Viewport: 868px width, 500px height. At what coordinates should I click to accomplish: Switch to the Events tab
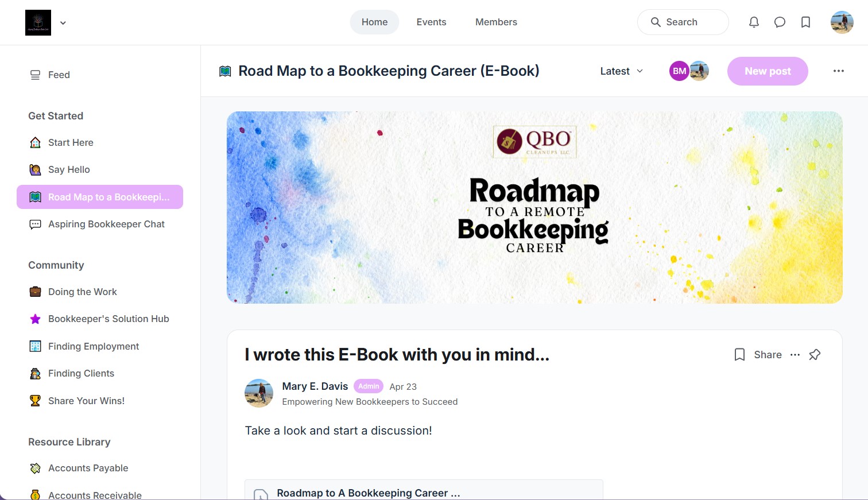[431, 22]
